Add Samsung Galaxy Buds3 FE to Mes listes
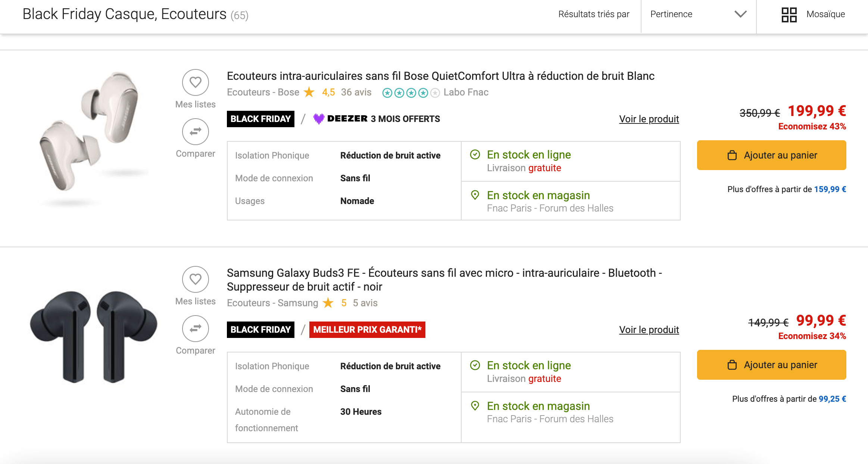The height and width of the screenshot is (464, 868). (195, 279)
